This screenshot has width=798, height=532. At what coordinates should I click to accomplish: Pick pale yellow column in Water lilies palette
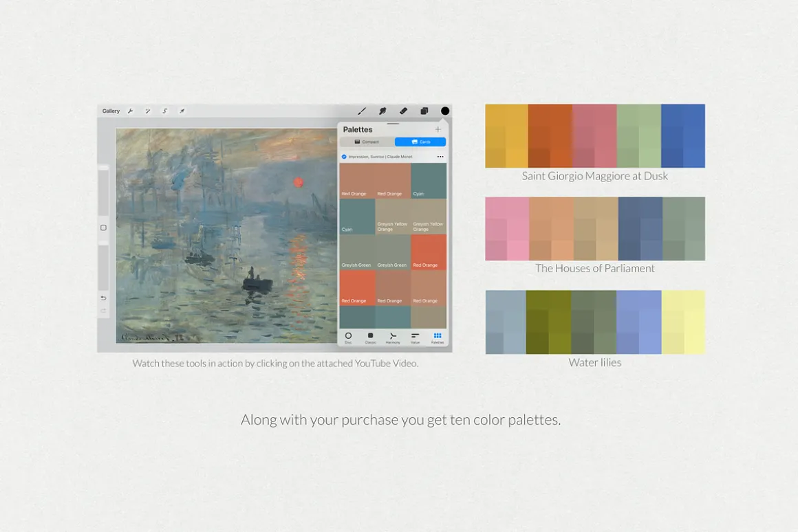coord(684,322)
